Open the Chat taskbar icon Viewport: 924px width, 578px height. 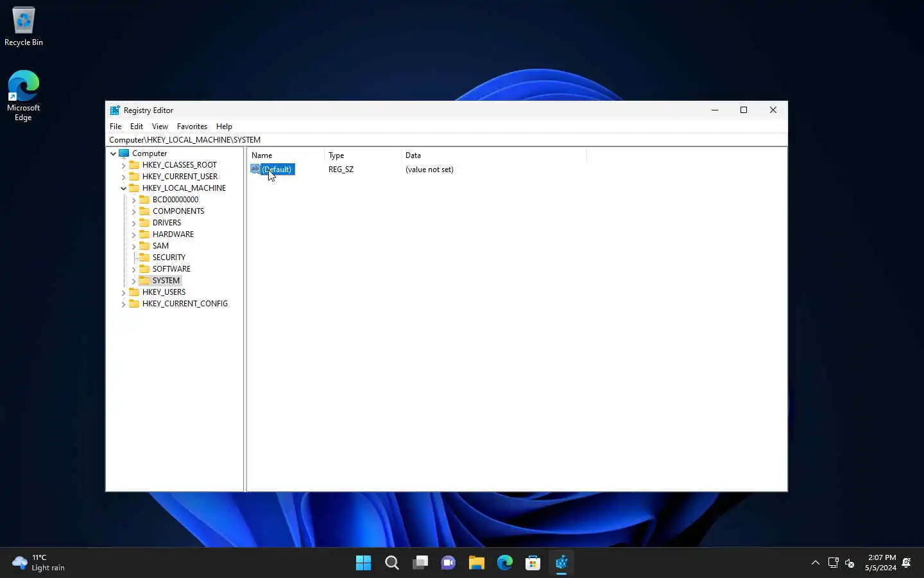tap(448, 563)
